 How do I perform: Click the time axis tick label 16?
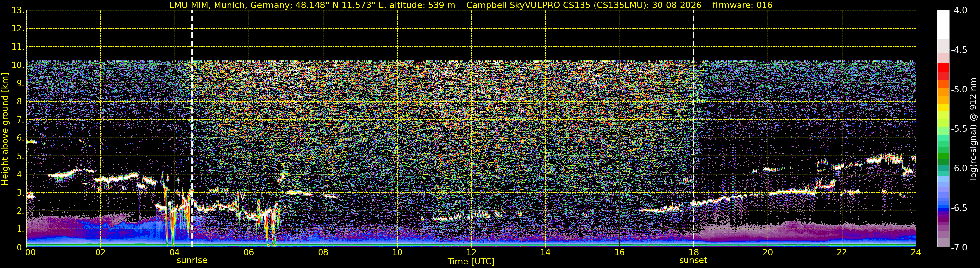(620, 252)
